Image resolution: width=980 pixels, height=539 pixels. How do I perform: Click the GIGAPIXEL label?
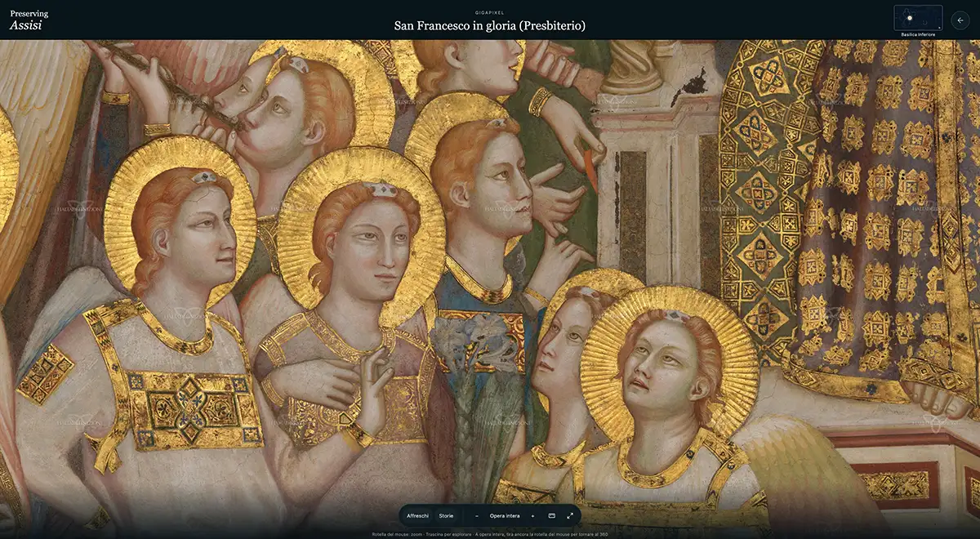490,12
